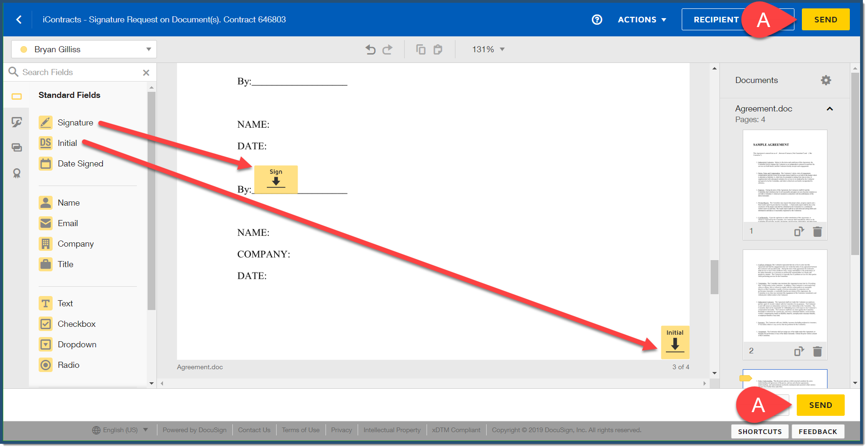868x448 pixels.
Task: Rotate page 2 thumbnail
Action: click(x=799, y=351)
